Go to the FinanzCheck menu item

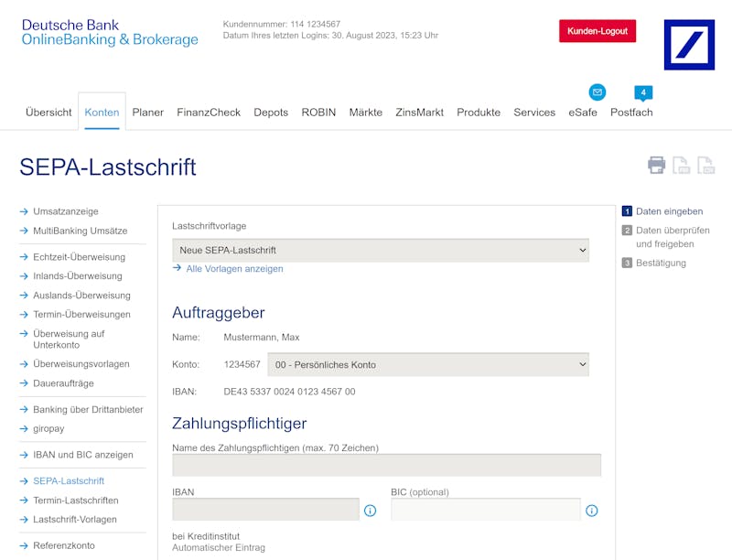pyautogui.click(x=209, y=113)
